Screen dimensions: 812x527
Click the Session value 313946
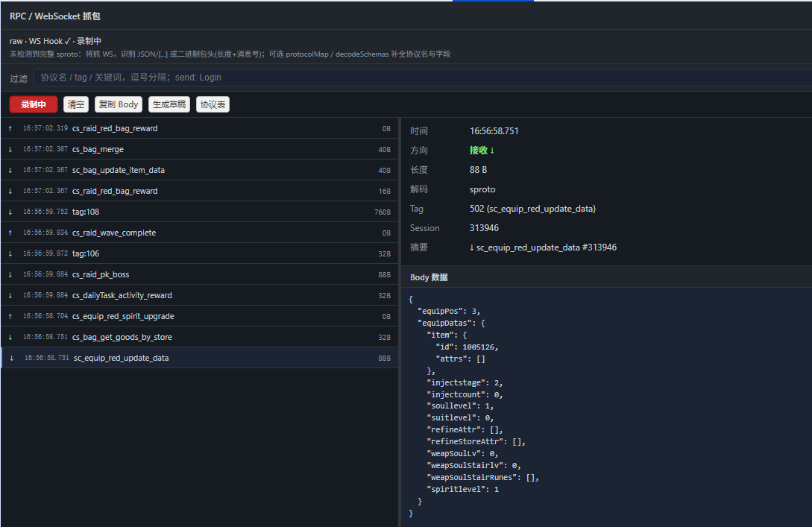[484, 228]
